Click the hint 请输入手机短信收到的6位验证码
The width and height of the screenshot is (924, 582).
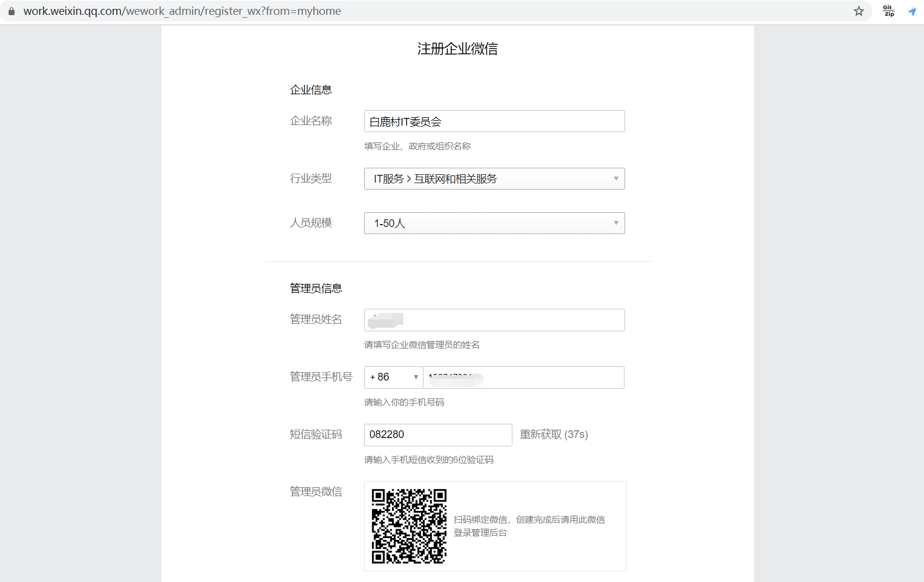tap(429, 460)
